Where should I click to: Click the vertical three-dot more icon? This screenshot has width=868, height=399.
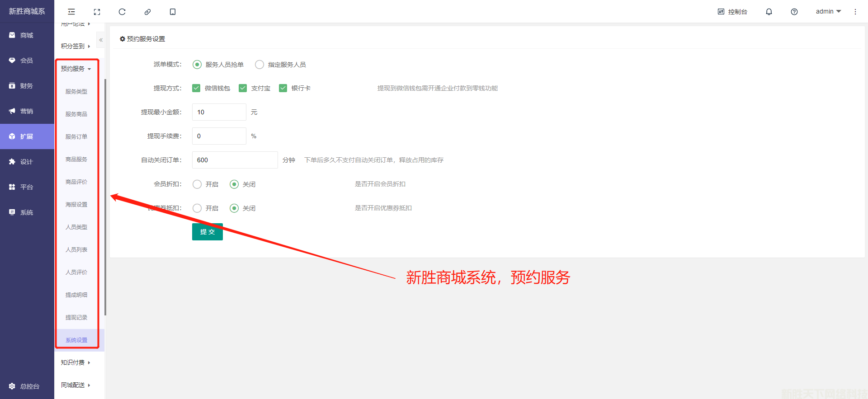(855, 12)
